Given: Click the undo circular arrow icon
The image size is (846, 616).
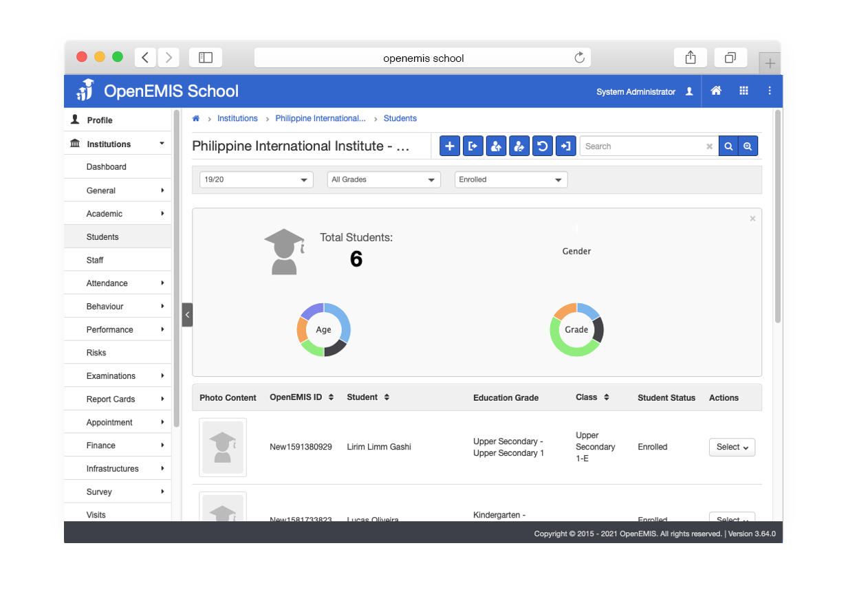Looking at the screenshot, I should [542, 146].
